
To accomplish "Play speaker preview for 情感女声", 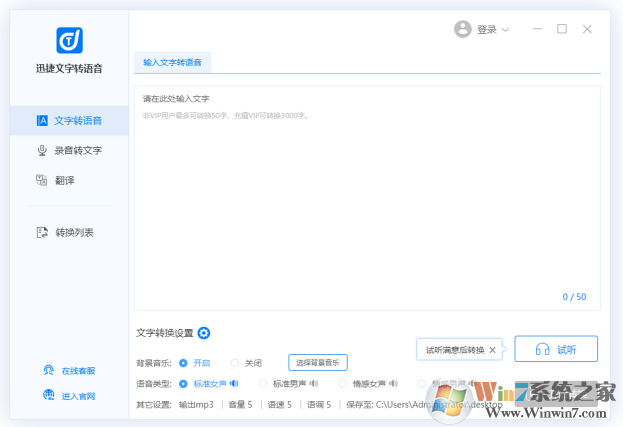I will (394, 383).
